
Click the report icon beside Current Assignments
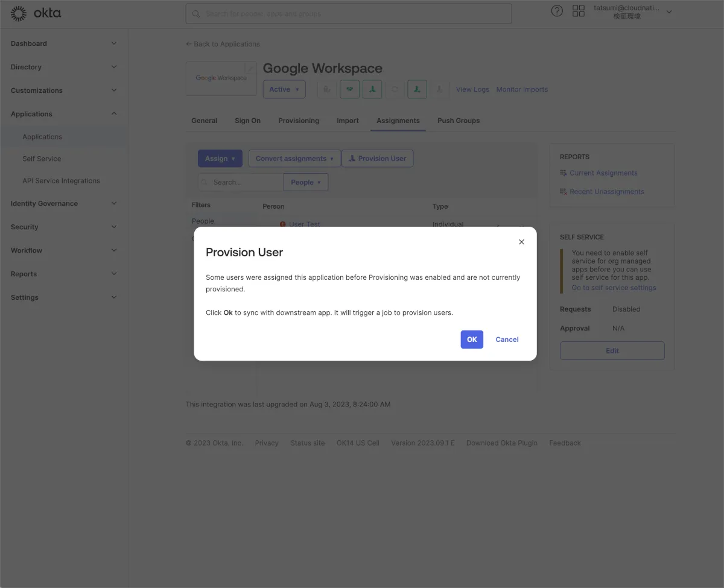[564, 173]
